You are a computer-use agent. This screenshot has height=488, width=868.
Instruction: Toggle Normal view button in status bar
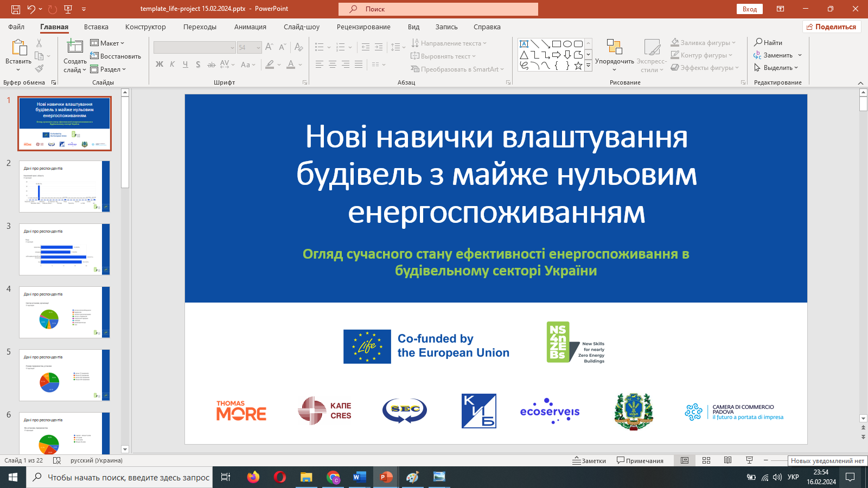[685, 460]
